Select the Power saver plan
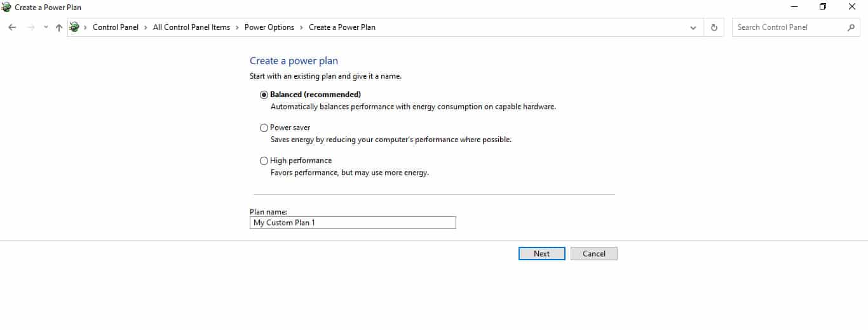The width and height of the screenshot is (868, 330). [264, 128]
